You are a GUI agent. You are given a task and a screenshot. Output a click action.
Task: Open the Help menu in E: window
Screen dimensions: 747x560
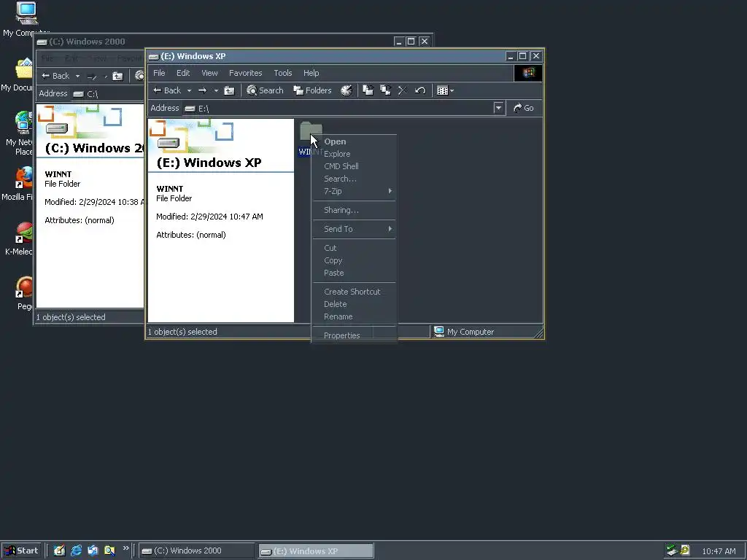311,73
